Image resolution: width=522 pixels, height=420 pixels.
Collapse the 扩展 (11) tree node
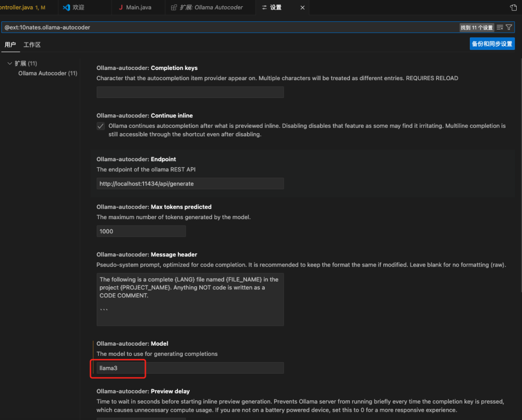10,63
